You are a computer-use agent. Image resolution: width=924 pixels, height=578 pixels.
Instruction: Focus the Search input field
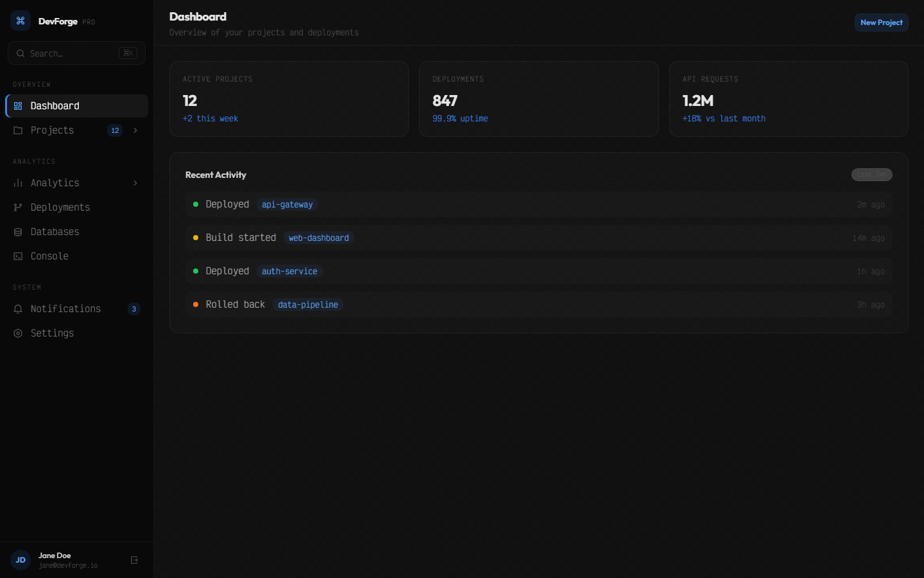(76, 53)
